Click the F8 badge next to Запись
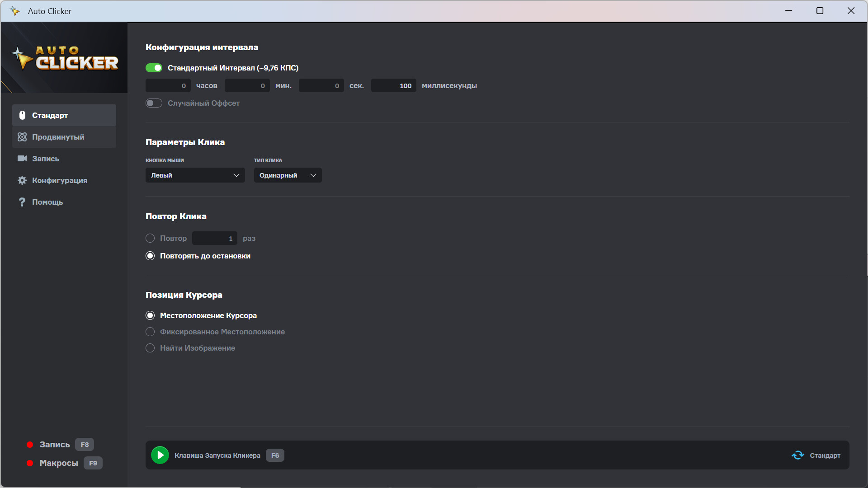Viewport: 868px width, 488px height. (84, 444)
